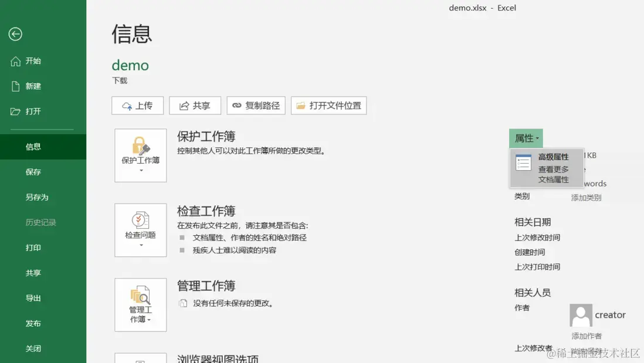
Task: Select 新建 in the sidebar
Action: pyautogui.click(x=43, y=86)
